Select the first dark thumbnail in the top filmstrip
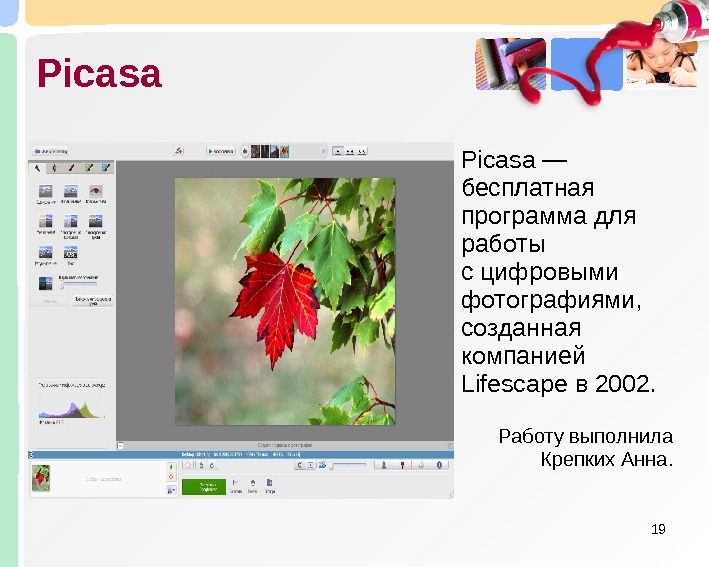 click(x=255, y=151)
